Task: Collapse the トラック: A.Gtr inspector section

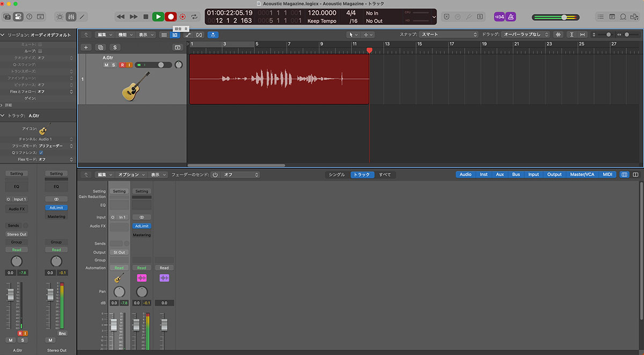Action: coord(3,115)
